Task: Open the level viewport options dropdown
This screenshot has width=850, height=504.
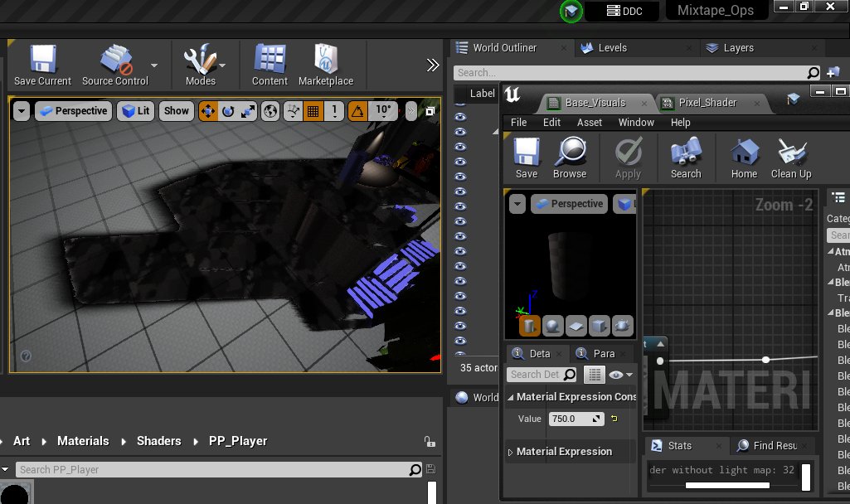Action: pos(21,111)
